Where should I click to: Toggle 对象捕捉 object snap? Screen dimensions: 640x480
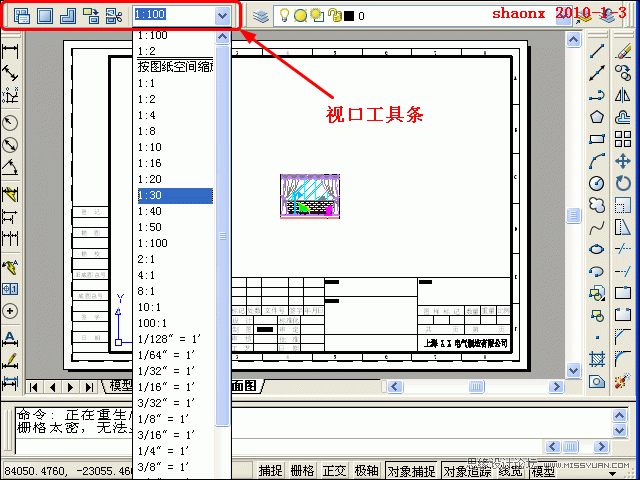click(x=410, y=471)
